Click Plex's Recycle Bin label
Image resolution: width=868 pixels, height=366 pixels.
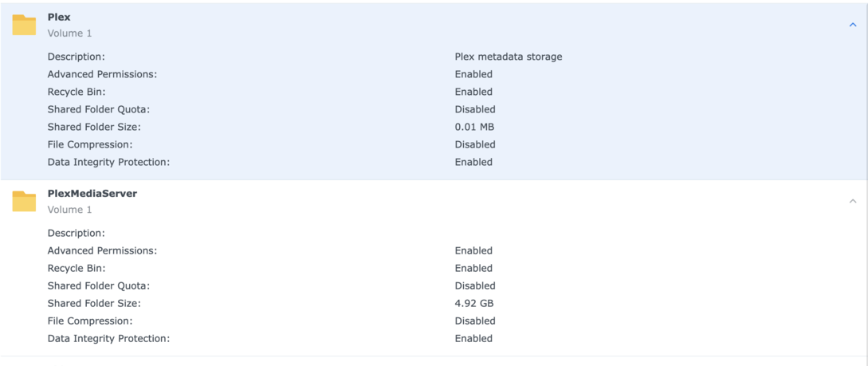(x=77, y=92)
